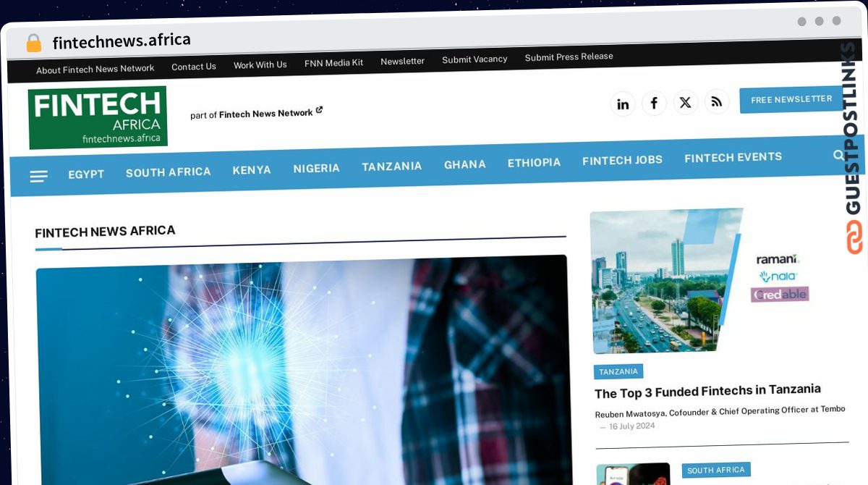Click Reuben Mwatosya caption text

(x=720, y=411)
